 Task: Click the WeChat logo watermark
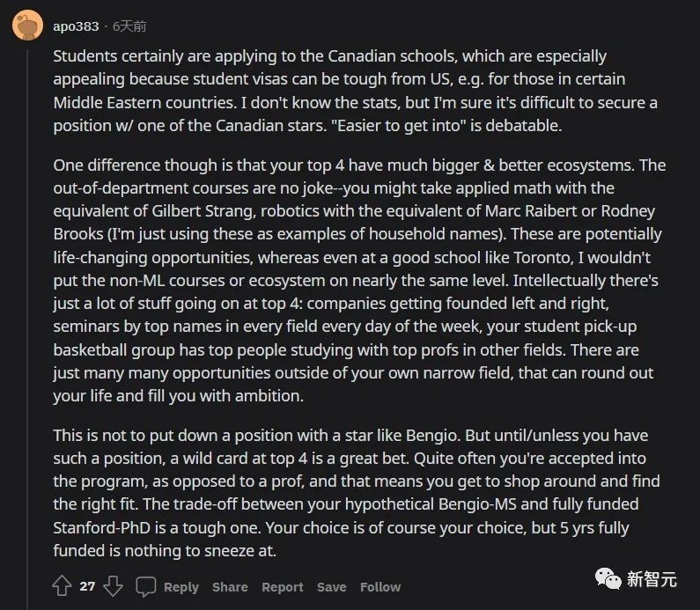coord(608,578)
